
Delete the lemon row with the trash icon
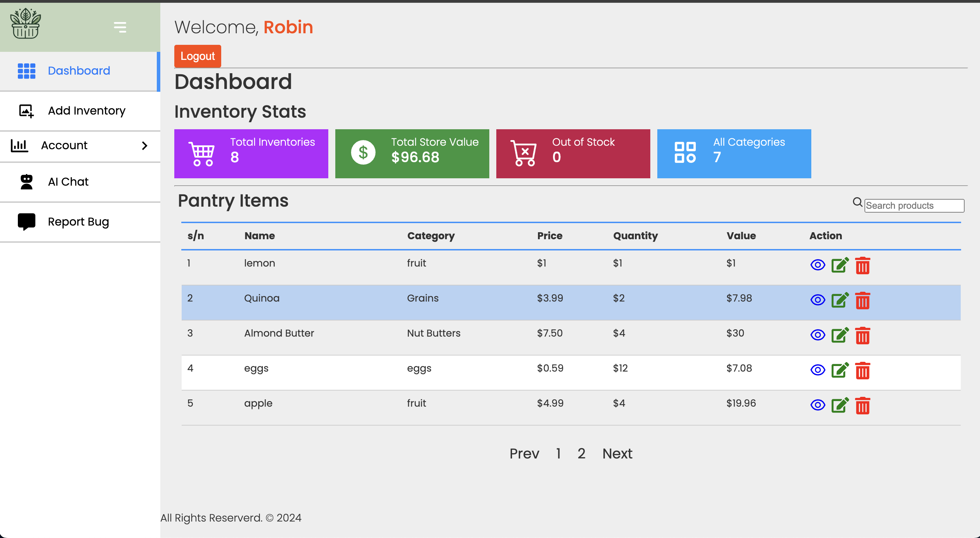pyautogui.click(x=862, y=265)
